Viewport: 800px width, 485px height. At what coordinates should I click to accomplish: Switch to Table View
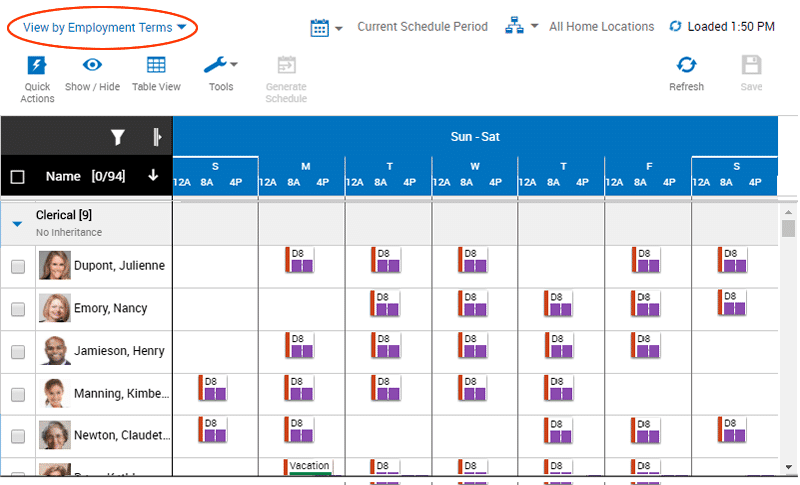(156, 66)
